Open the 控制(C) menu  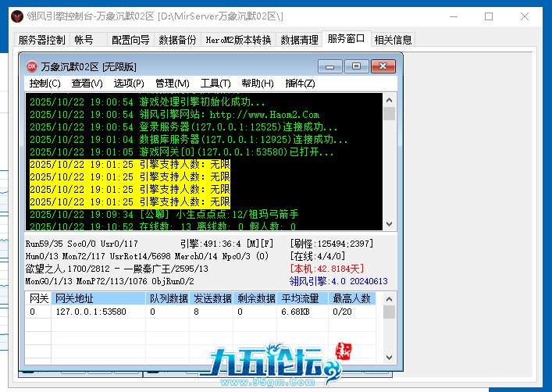[45, 84]
